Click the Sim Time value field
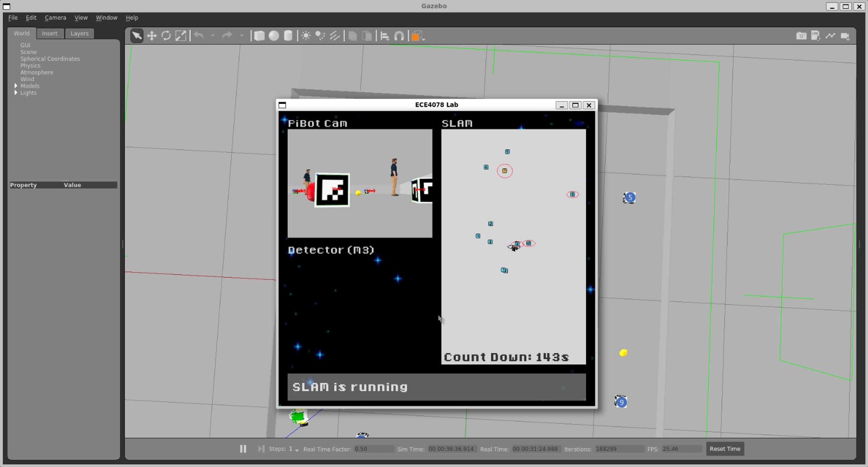This screenshot has height=467, width=868. point(452,449)
